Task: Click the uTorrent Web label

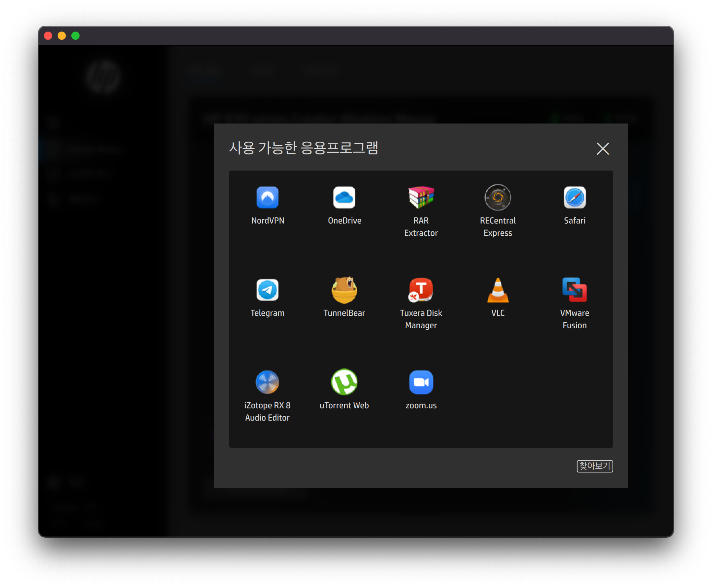Action: tap(344, 405)
